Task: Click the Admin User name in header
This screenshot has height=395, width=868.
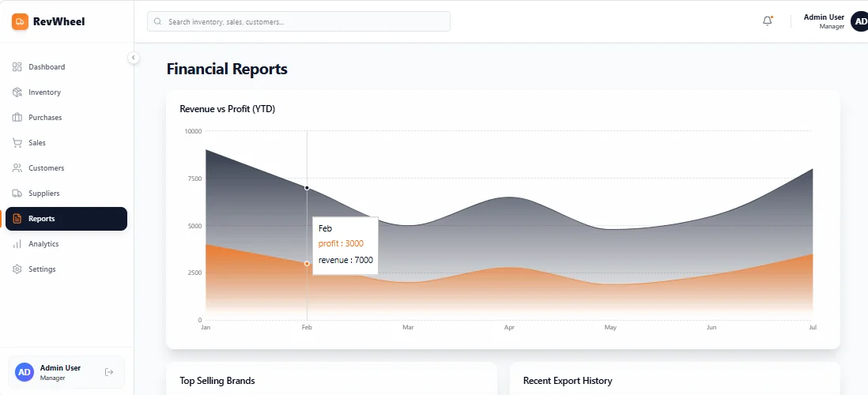Action: [x=824, y=17]
